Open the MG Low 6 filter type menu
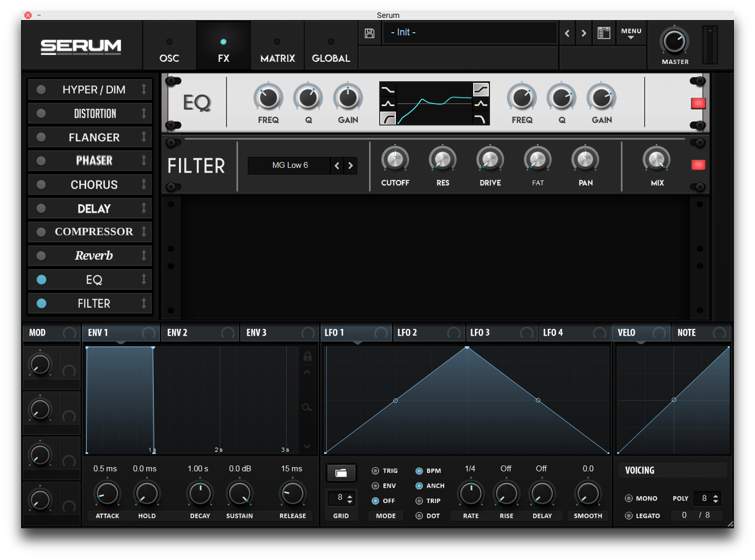Screen dimensions: 755x560 [x=289, y=165]
